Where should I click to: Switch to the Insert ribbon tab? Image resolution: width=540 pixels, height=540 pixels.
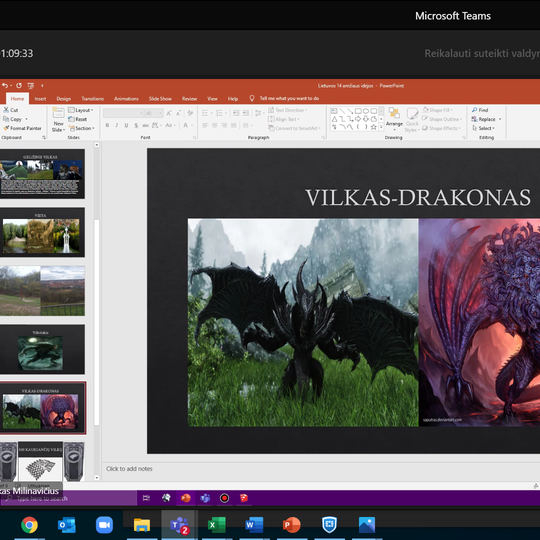40,99
